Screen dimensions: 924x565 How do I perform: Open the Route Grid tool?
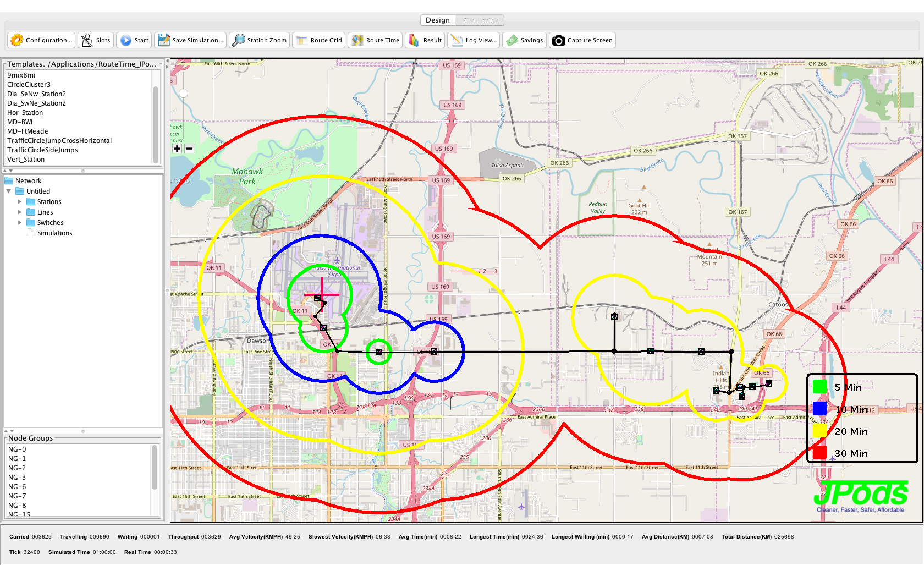click(302, 40)
